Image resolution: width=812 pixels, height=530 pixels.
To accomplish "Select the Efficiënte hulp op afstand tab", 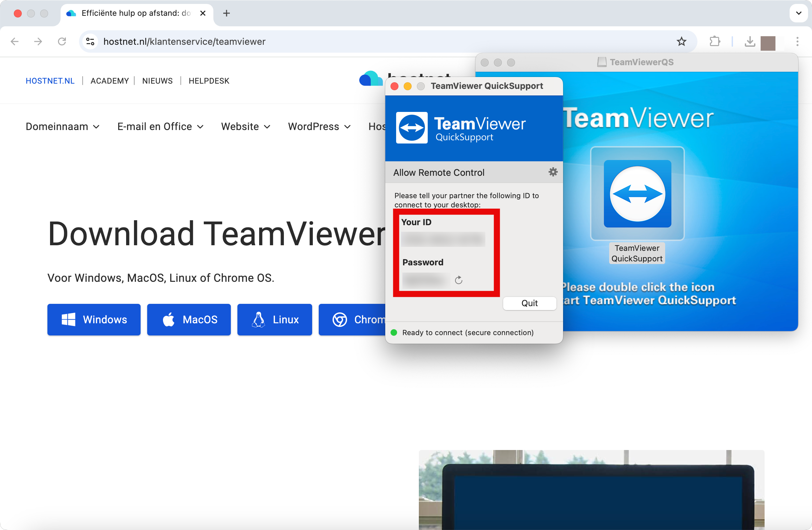I will click(x=136, y=13).
